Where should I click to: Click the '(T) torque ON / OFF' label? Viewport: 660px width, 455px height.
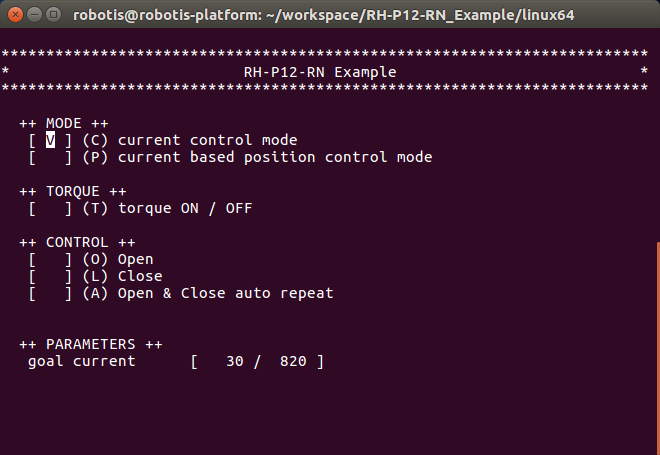coord(167,209)
